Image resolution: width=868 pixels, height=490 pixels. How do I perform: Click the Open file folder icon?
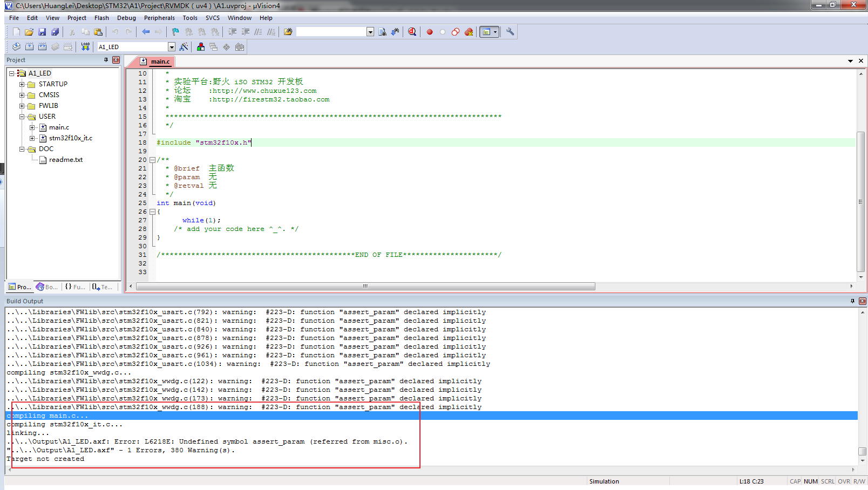[x=29, y=32]
